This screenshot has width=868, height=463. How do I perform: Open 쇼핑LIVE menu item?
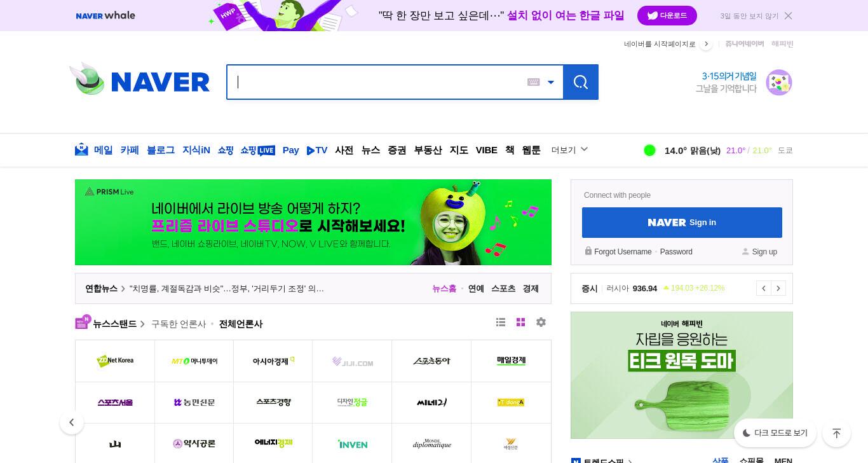(x=257, y=150)
